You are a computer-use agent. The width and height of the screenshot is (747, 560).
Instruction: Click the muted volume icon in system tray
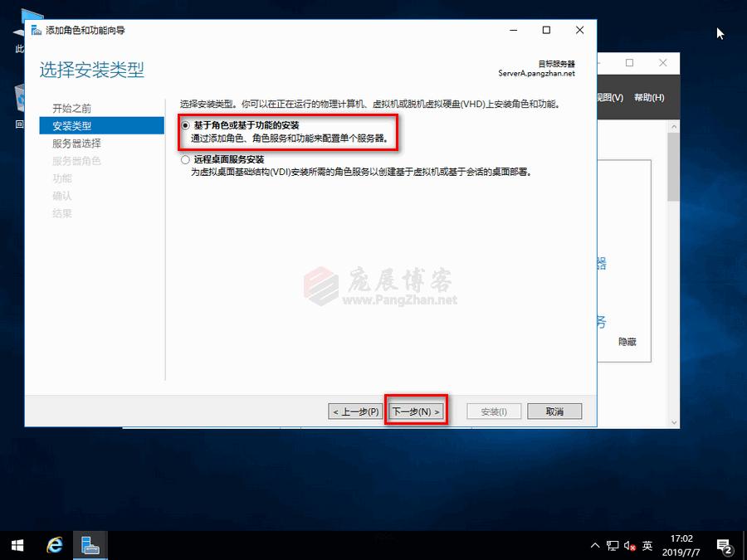[x=628, y=546]
